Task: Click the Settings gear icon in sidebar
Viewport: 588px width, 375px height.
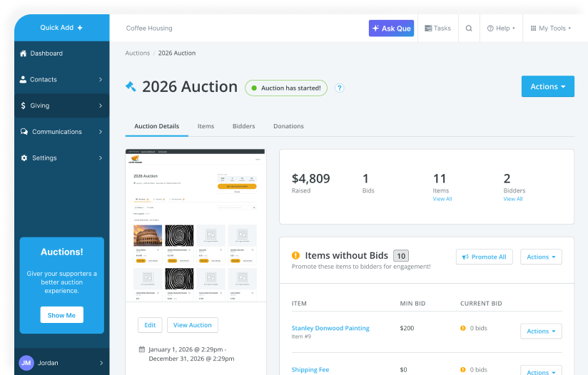Action: pos(24,158)
